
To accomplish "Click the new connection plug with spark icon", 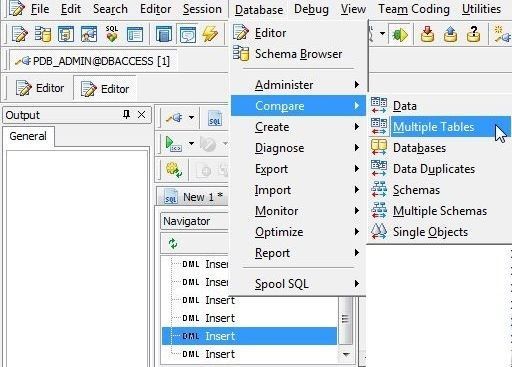I will click(x=503, y=34).
